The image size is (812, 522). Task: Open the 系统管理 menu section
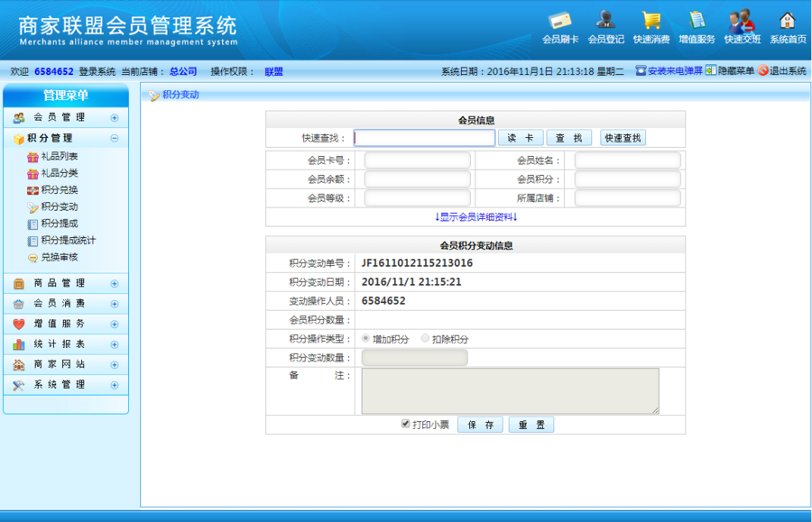click(x=59, y=385)
